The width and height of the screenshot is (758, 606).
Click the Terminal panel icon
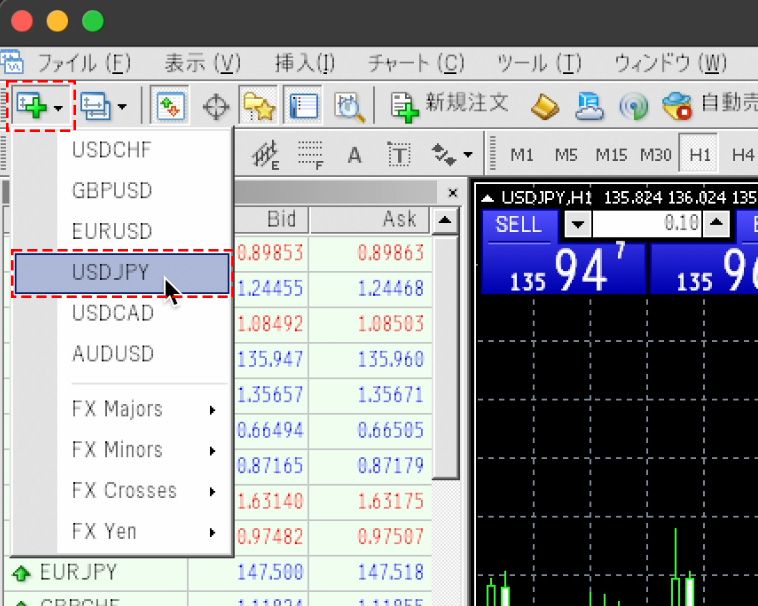tap(303, 106)
